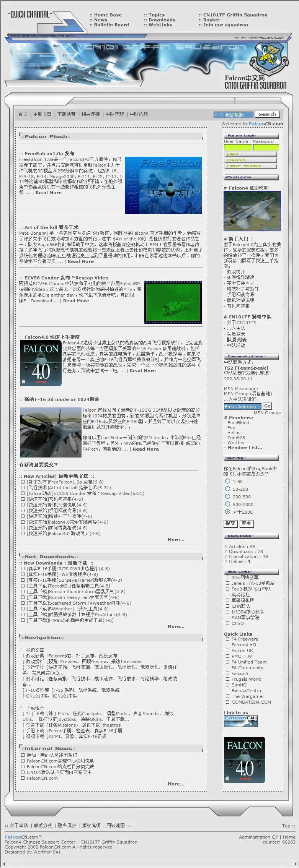
Task: Click bullet icon beside 菜鸟论坛
Action: pos(227,595)
